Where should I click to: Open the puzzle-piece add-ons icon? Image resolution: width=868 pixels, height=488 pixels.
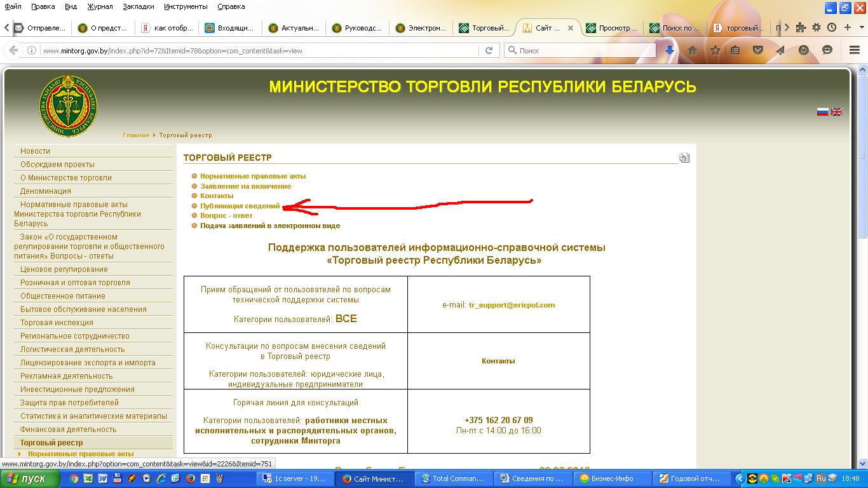point(801,27)
